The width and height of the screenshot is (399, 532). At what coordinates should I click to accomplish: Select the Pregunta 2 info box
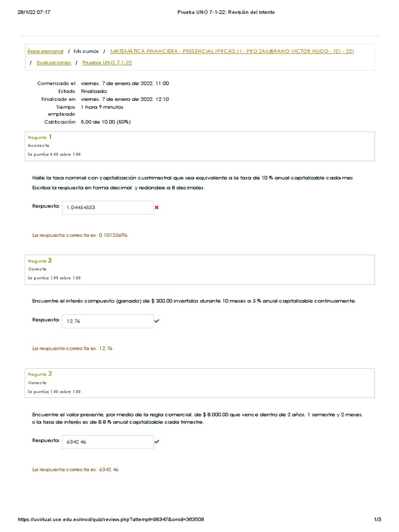pos(199,269)
